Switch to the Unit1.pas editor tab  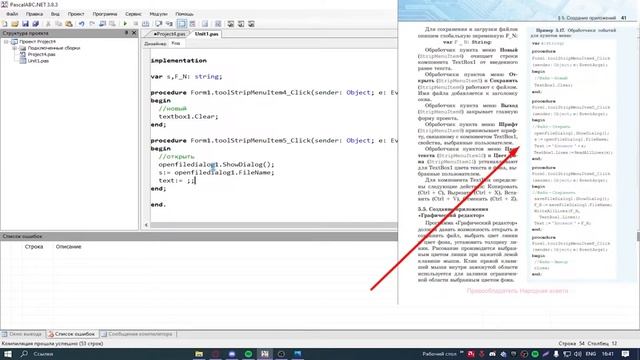point(207,34)
